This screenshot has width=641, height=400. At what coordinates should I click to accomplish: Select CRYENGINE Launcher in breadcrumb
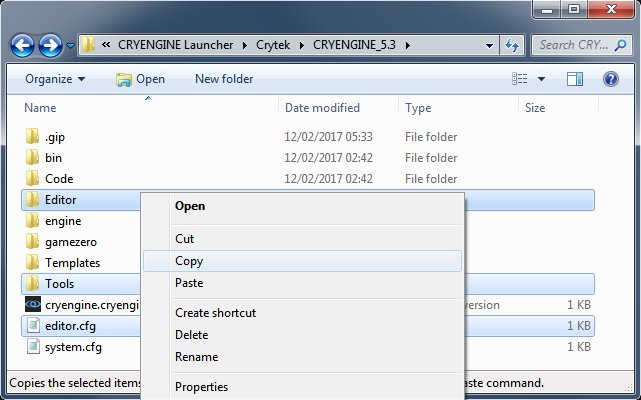[175, 44]
